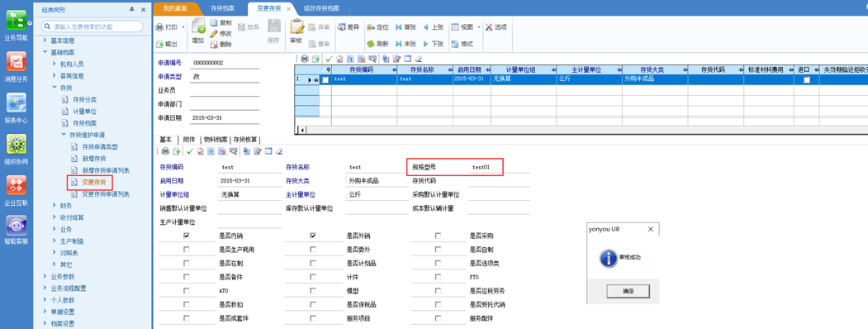Image resolution: width=868 pixels, height=329 pixels.
Task: Go to next record with 下张
Action: coord(433,44)
